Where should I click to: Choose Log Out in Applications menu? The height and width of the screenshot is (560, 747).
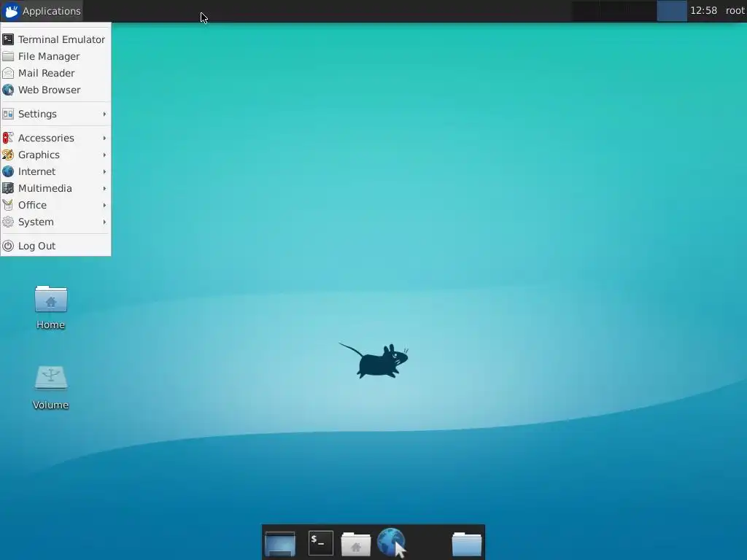[55, 246]
